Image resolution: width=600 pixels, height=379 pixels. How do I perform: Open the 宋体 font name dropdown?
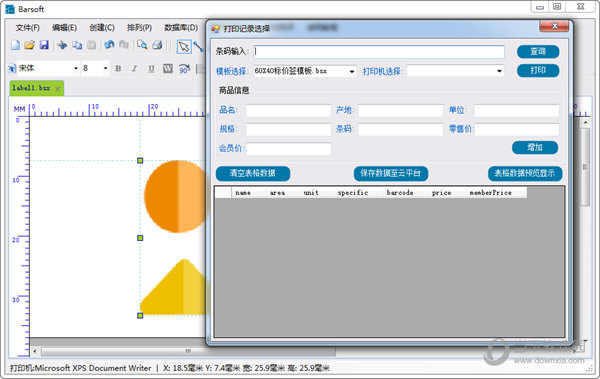(76, 68)
